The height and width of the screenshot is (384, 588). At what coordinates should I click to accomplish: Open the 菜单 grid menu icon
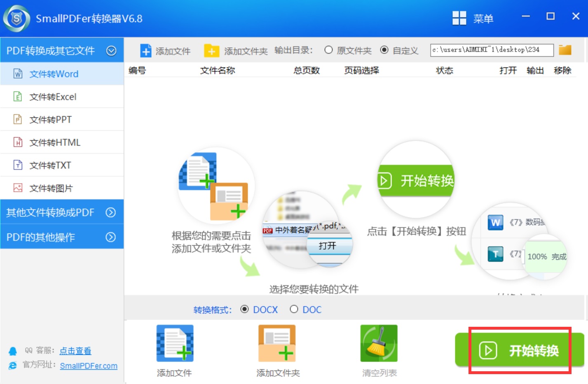(x=459, y=18)
